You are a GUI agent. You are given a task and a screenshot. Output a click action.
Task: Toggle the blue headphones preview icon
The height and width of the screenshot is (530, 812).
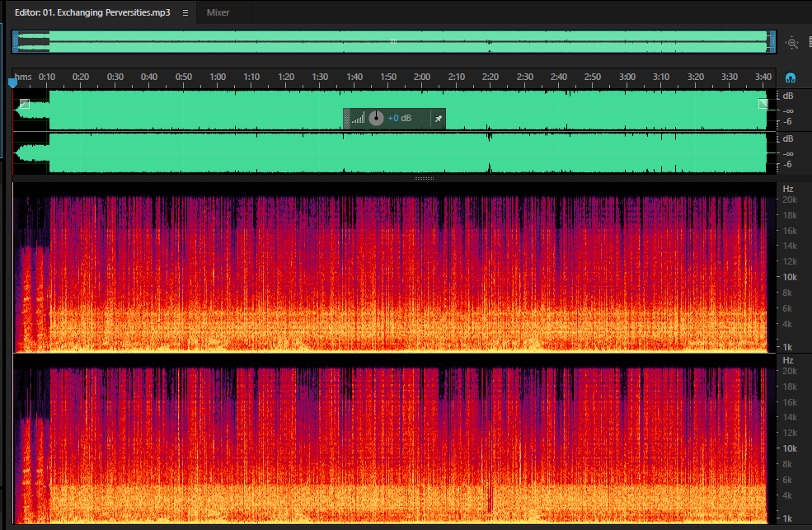pyautogui.click(x=791, y=77)
